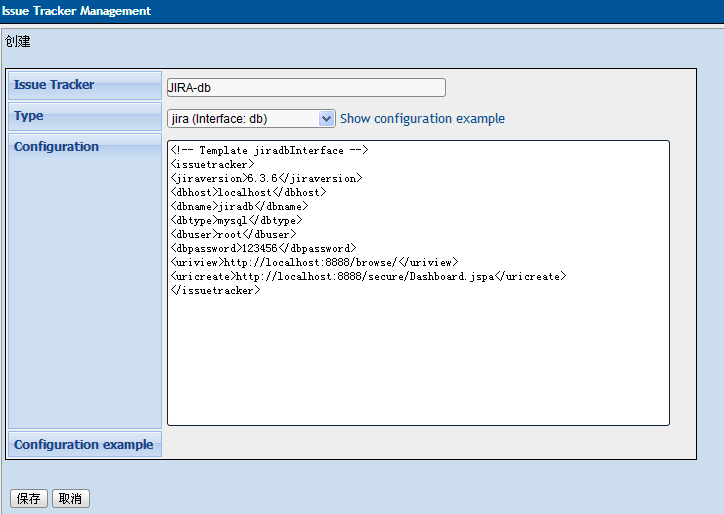Click the Issue Tracker row label
This screenshot has height=514, width=724.
click(x=54, y=85)
